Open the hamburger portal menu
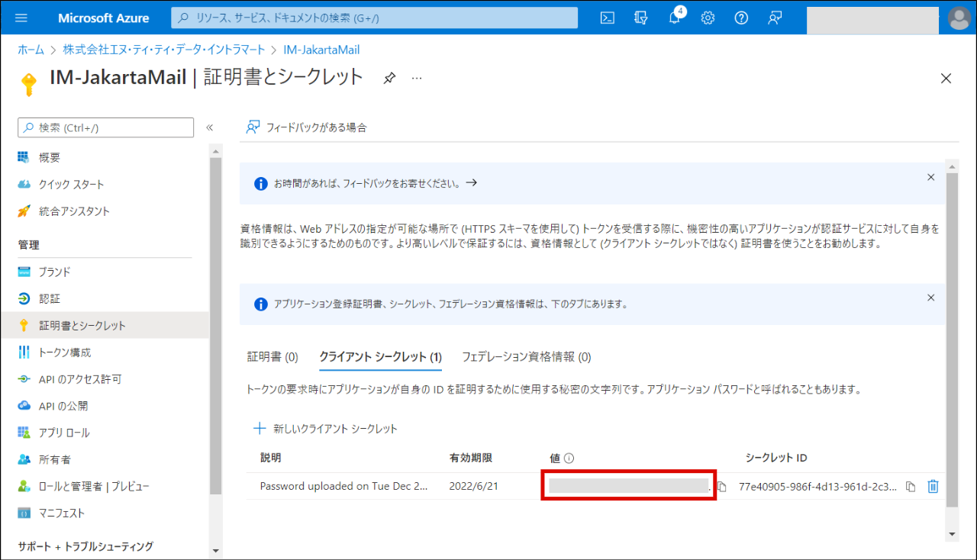Screen dimensions: 977x560 coord(21,18)
